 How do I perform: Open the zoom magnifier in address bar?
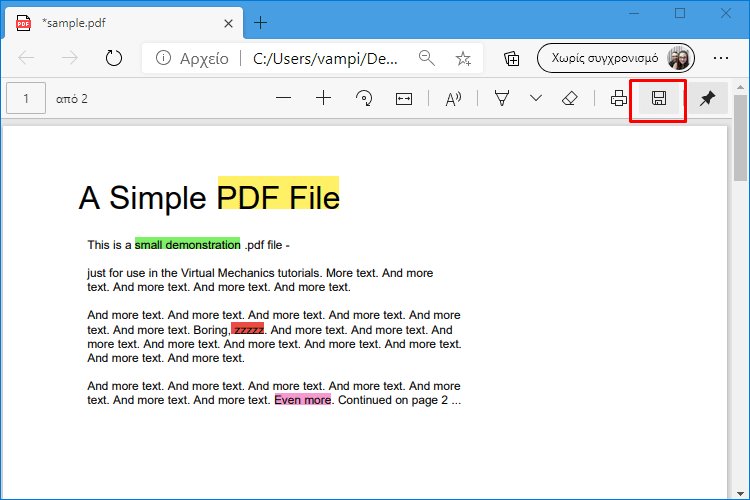(x=426, y=58)
